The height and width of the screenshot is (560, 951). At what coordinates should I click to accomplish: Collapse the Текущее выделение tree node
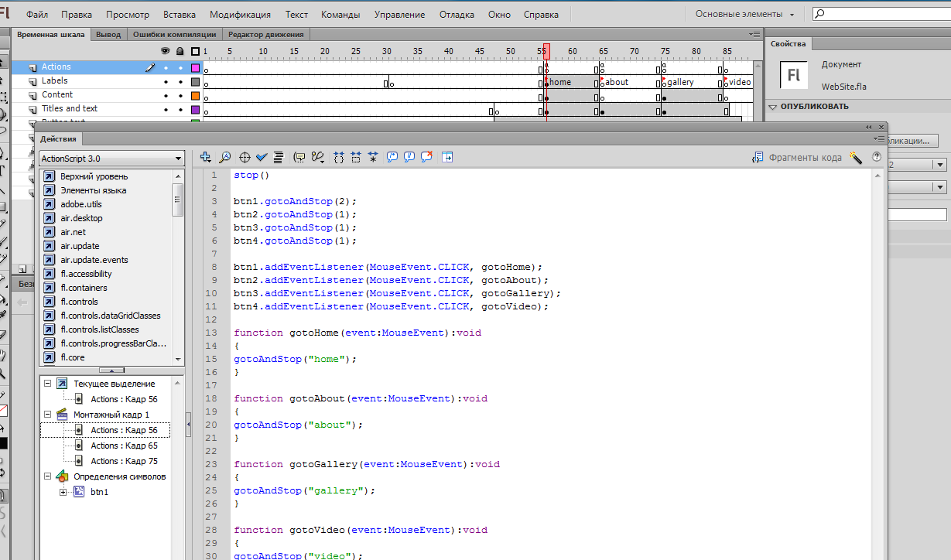point(47,384)
